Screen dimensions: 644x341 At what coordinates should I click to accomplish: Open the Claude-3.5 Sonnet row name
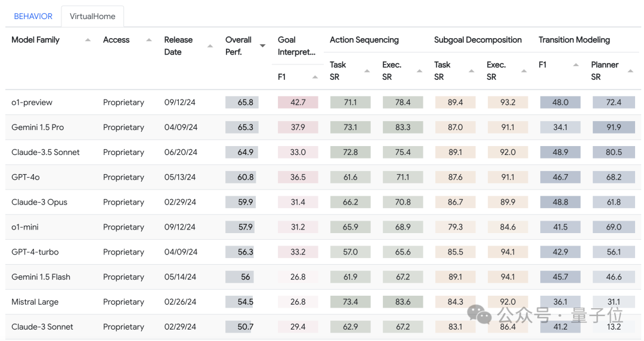click(x=45, y=152)
